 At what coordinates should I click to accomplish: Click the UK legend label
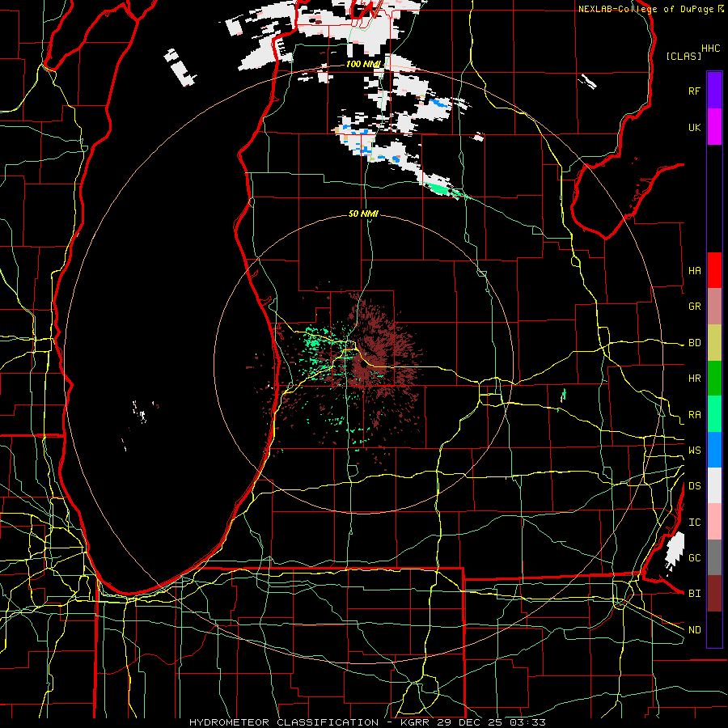(694, 127)
